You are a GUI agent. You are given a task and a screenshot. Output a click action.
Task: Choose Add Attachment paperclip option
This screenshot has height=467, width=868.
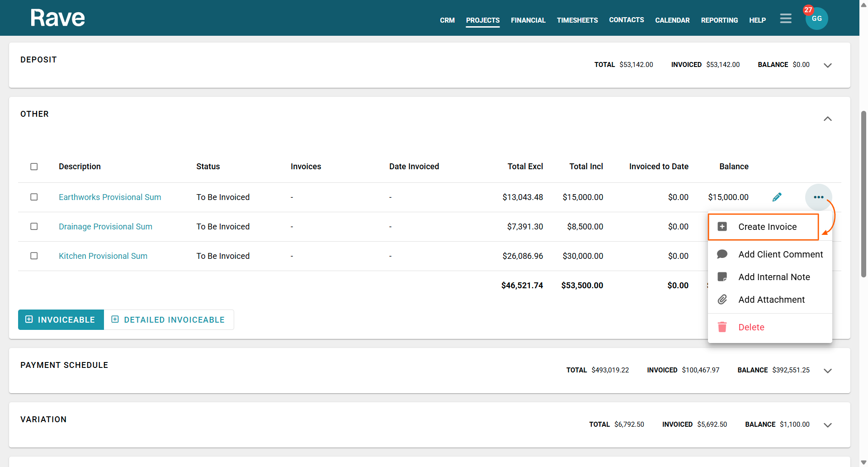771,300
